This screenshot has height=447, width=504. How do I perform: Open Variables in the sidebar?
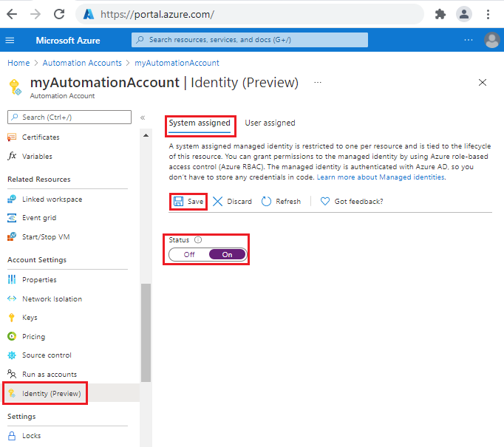[37, 157]
